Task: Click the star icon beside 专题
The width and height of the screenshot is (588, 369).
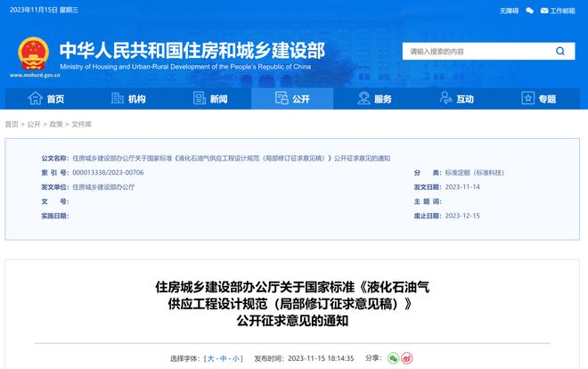Action: point(527,98)
